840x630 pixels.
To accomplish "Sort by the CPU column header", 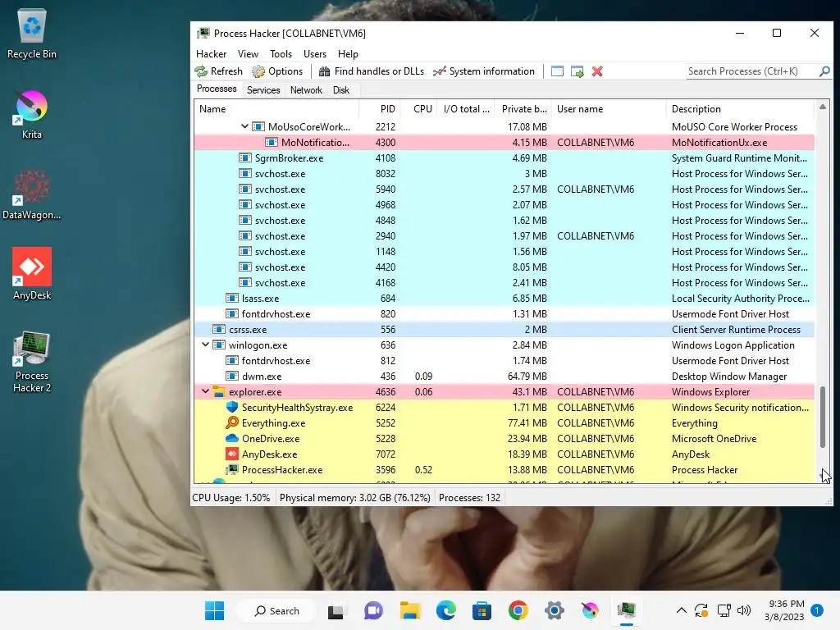I will [419, 109].
